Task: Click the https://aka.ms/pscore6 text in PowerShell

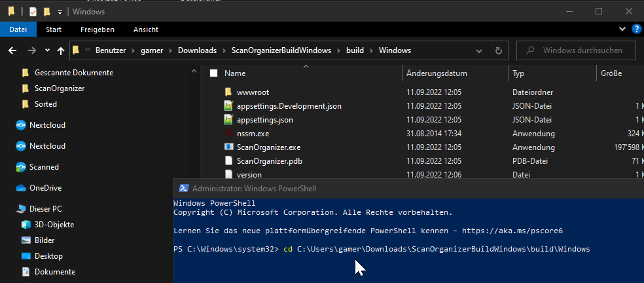Action: tap(512, 231)
